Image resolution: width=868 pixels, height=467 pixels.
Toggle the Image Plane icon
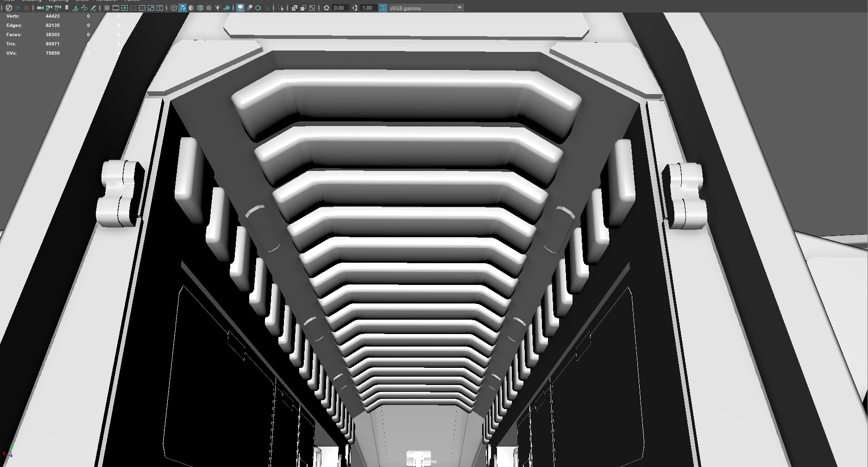(75, 8)
